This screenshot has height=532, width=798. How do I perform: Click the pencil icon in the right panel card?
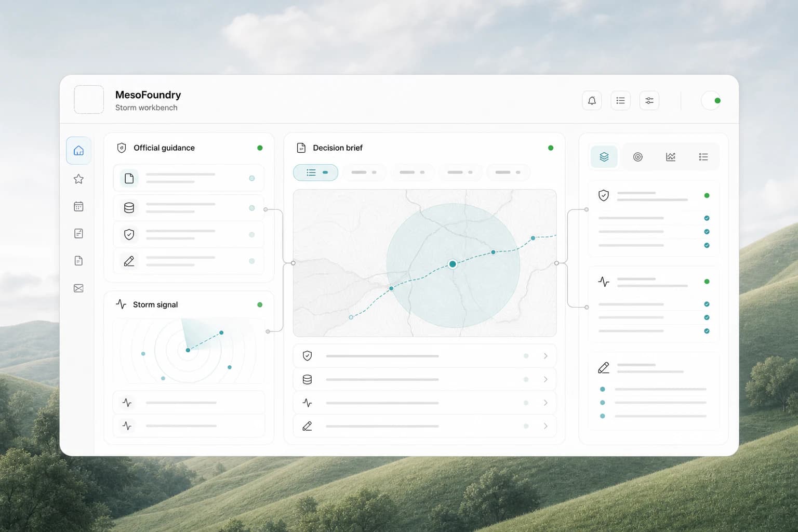(604, 368)
